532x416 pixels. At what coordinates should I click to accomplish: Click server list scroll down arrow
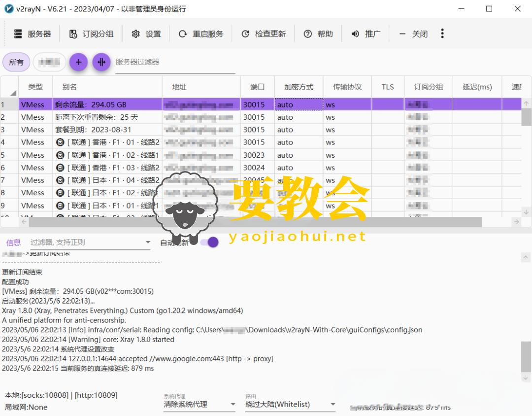tap(526, 212)
